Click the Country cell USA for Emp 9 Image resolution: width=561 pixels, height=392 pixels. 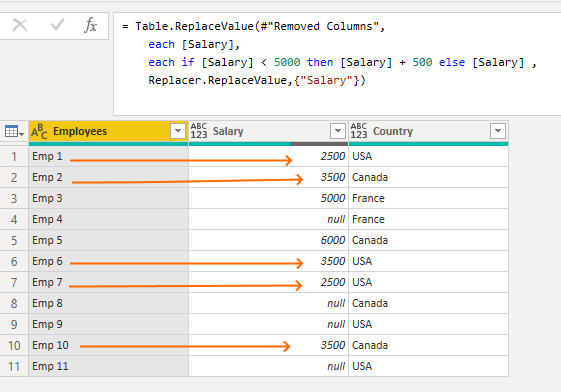pos(428,324)
